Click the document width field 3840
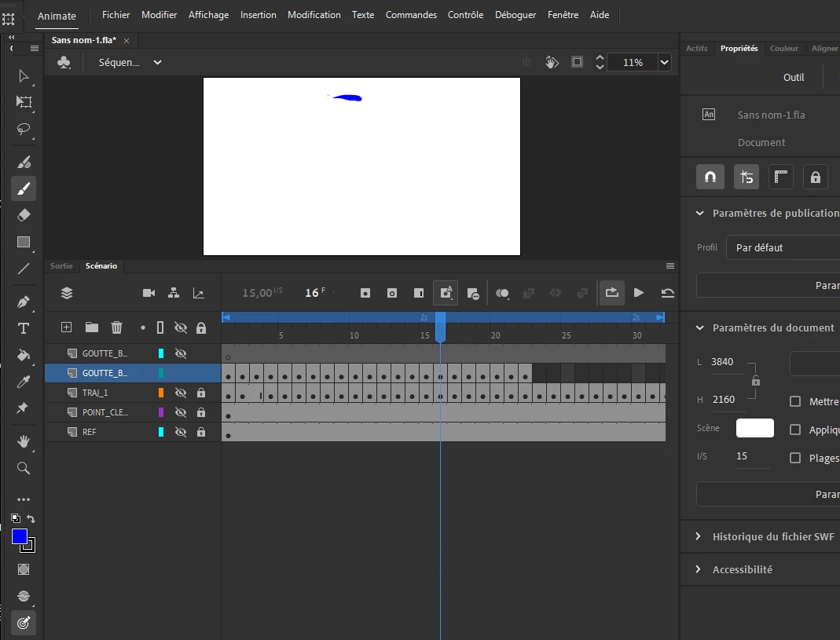Screen dimensions: 840x640 (722, 362)
